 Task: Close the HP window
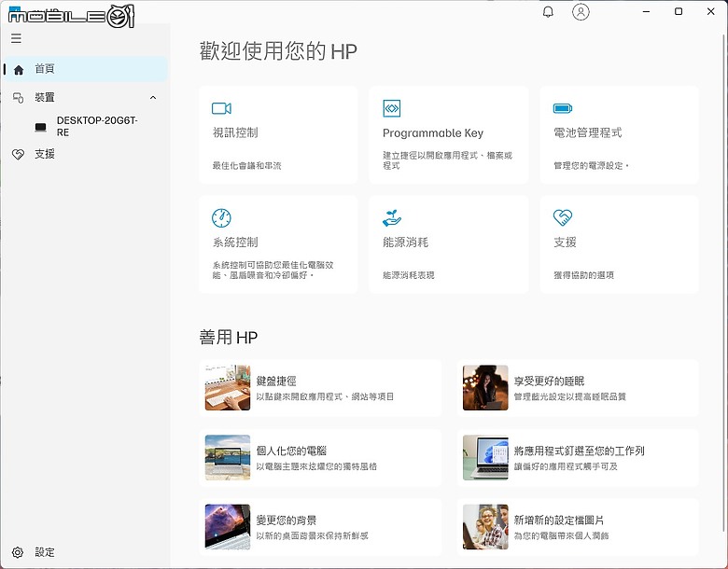(x=711, y=11)
